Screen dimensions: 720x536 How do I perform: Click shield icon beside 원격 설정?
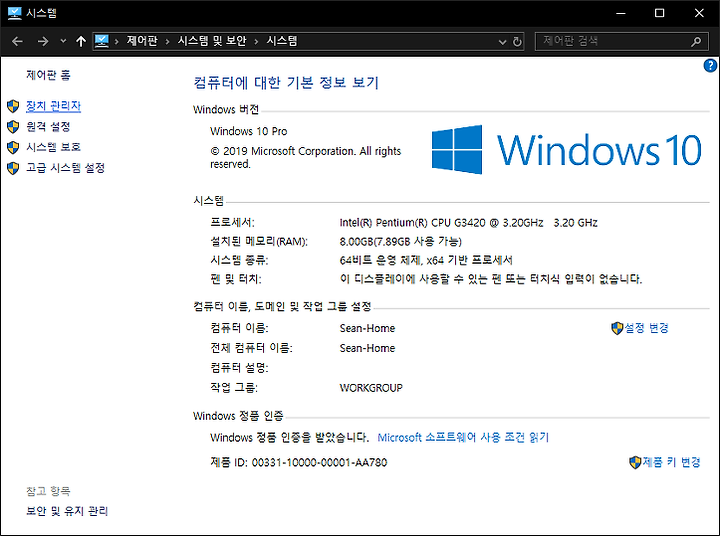coord(13,127)
